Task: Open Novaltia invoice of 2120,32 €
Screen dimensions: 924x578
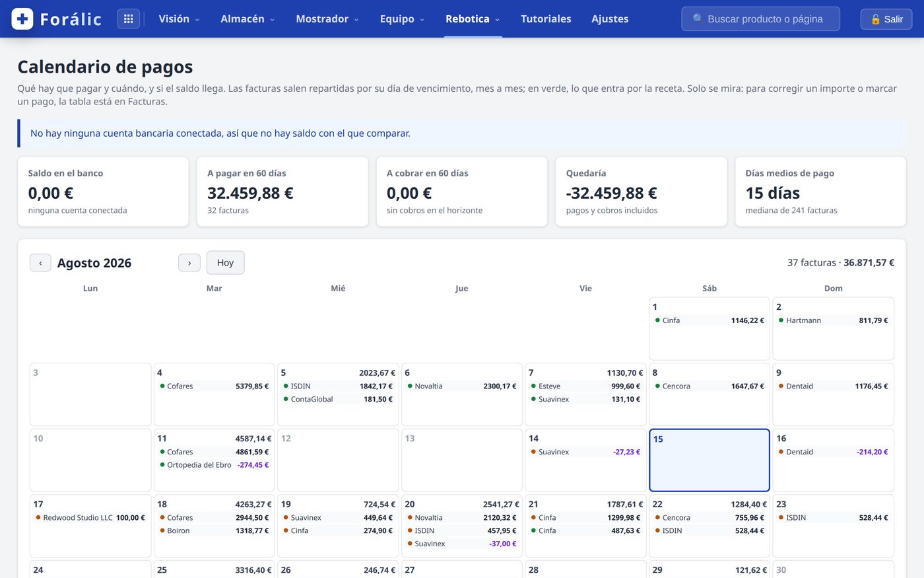Action: pos(461,518)
